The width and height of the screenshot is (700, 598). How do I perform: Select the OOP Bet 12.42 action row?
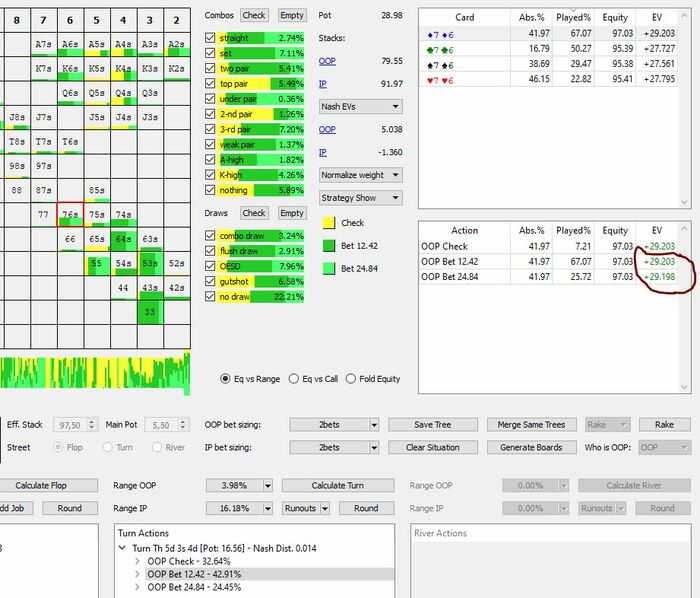coord(548,262)
